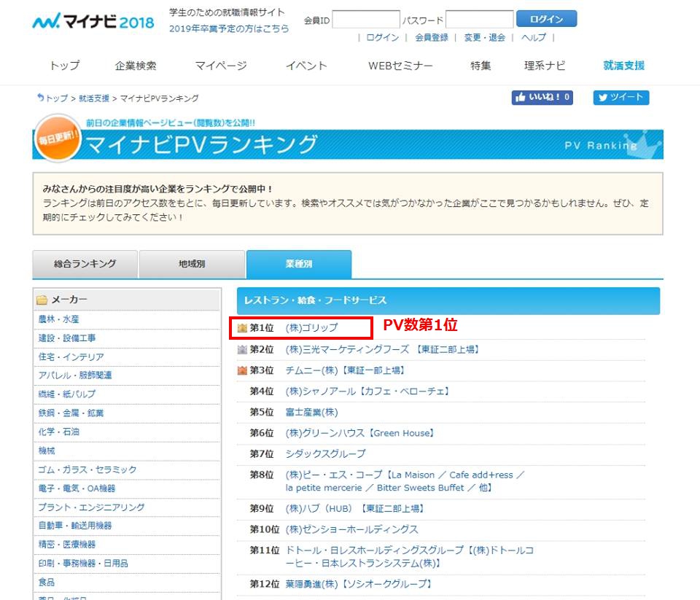Open the チムニー(株) company link
Viewport: 700px width, 600px height.
click(345, 370)
